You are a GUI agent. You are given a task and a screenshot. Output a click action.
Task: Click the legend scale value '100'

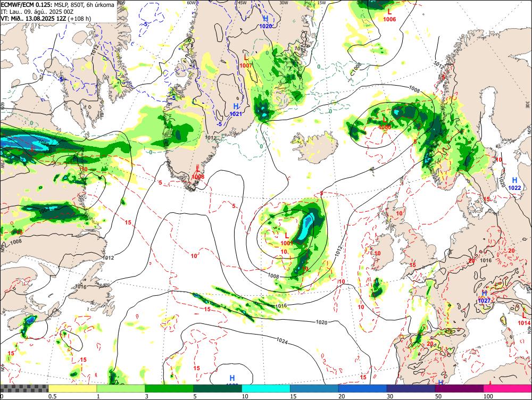[x=488, y=396]
